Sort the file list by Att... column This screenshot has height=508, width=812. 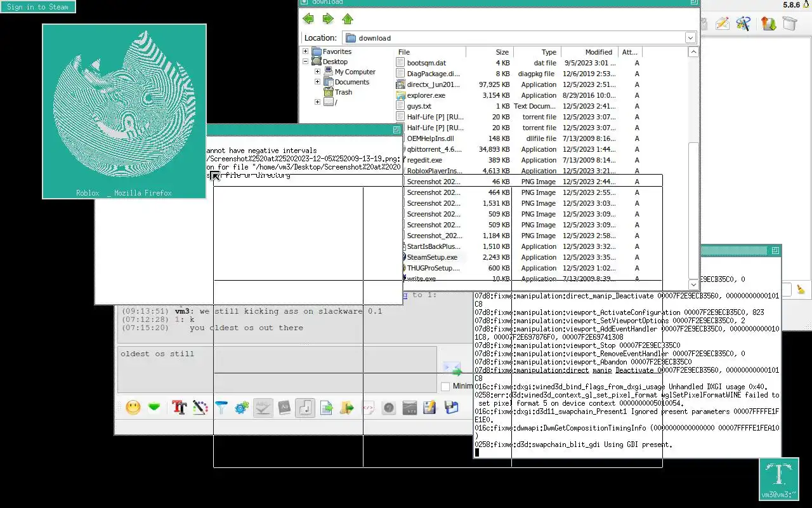[x=630, y=52]
